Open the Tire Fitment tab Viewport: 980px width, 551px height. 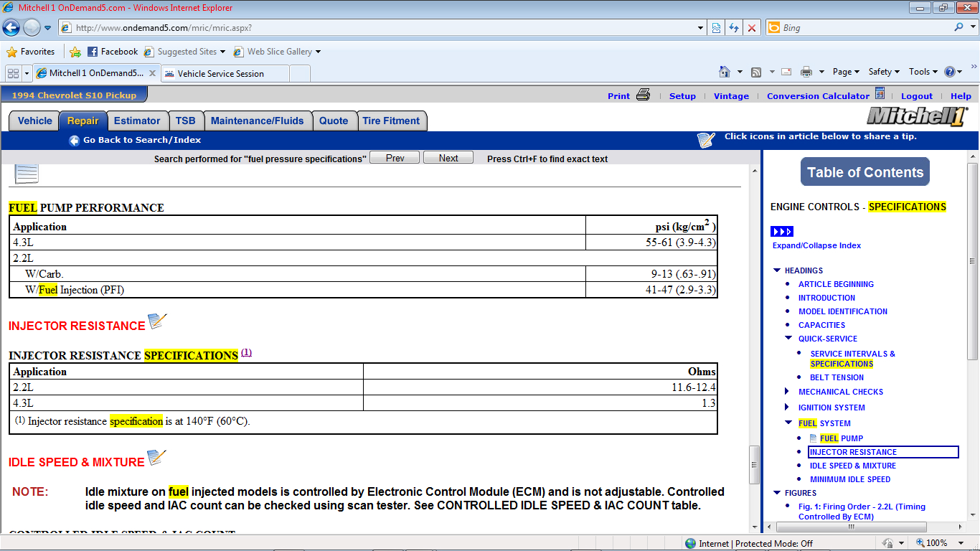pos(391,121)
